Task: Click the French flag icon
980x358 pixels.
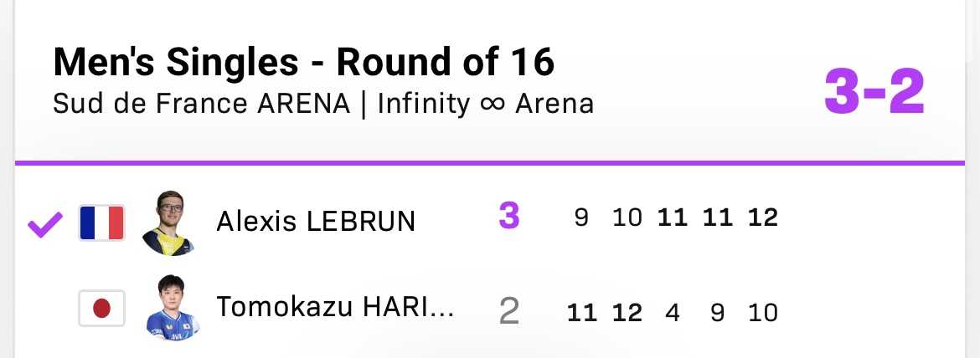Action: [x=102, y=222]
